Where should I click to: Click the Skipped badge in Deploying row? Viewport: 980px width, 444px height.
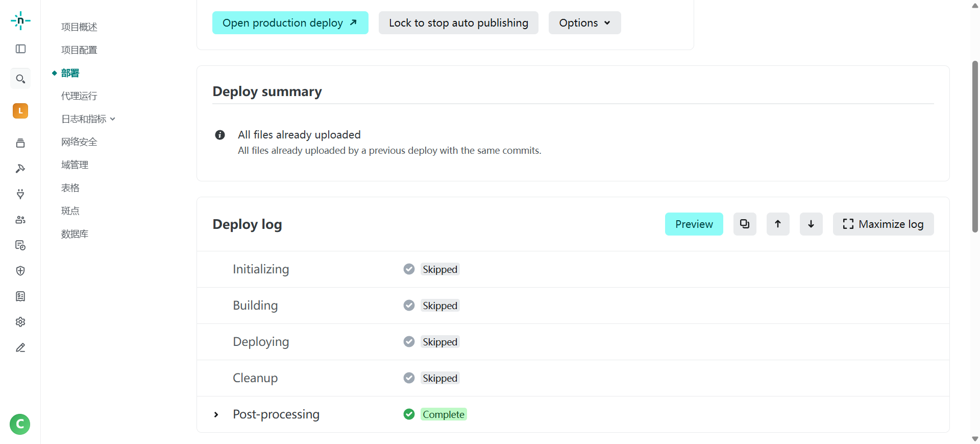(440, 342)
